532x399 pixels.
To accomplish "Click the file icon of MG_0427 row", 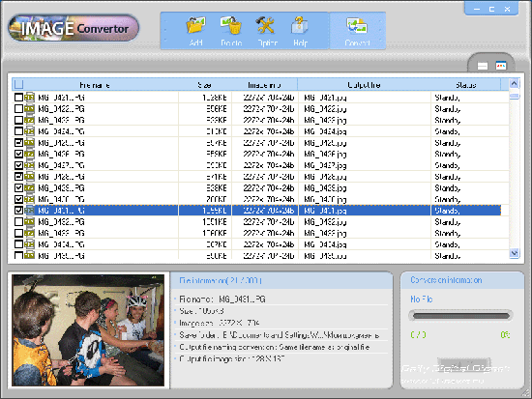I will coord(30,165).
